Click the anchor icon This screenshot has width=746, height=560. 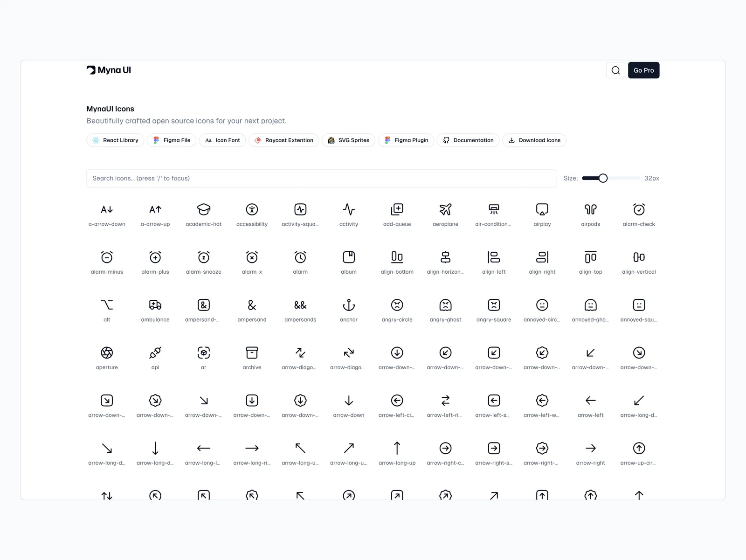click(x=349, y=305)
